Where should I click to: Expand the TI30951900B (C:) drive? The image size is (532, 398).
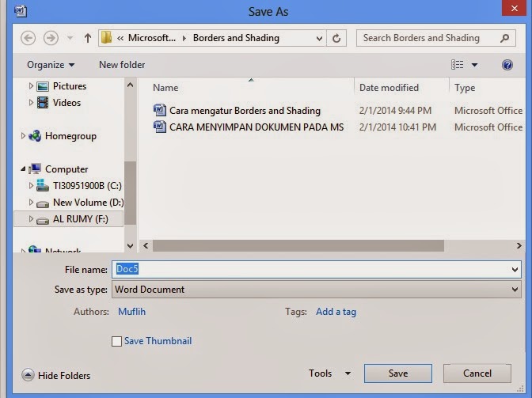[31, 185]
